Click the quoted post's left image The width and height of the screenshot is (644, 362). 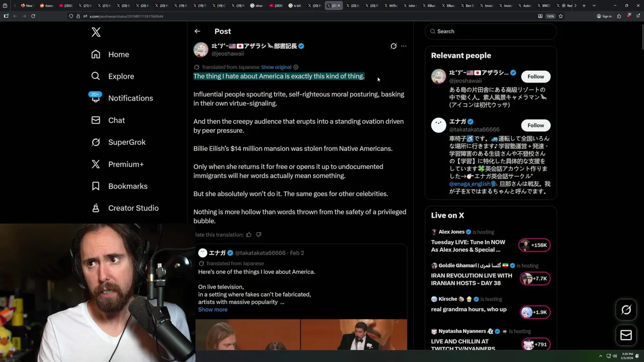point(248,334)
